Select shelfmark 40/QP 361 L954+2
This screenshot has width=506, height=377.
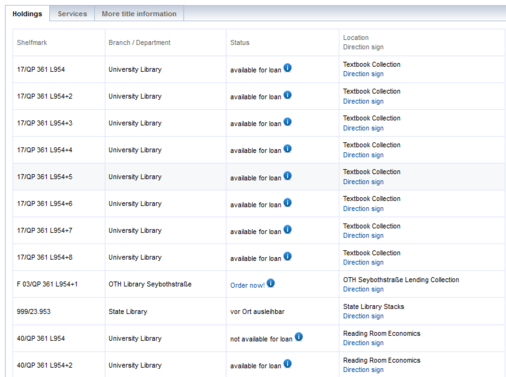point(44,365)
